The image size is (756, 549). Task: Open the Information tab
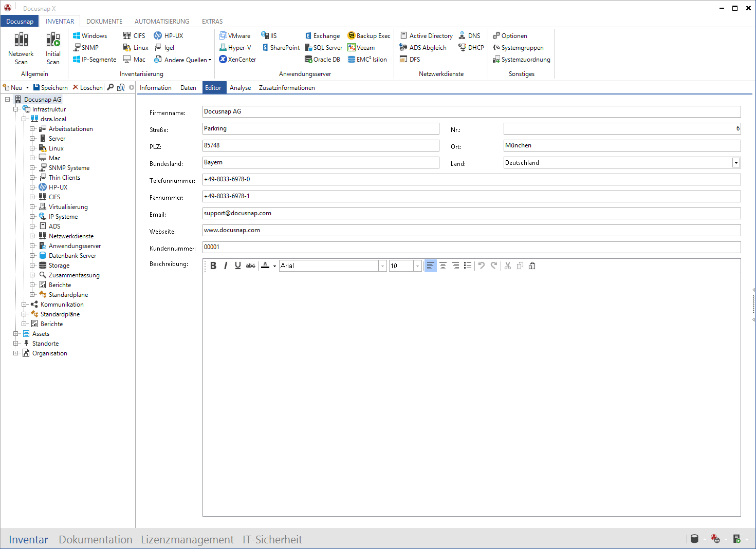156,88
